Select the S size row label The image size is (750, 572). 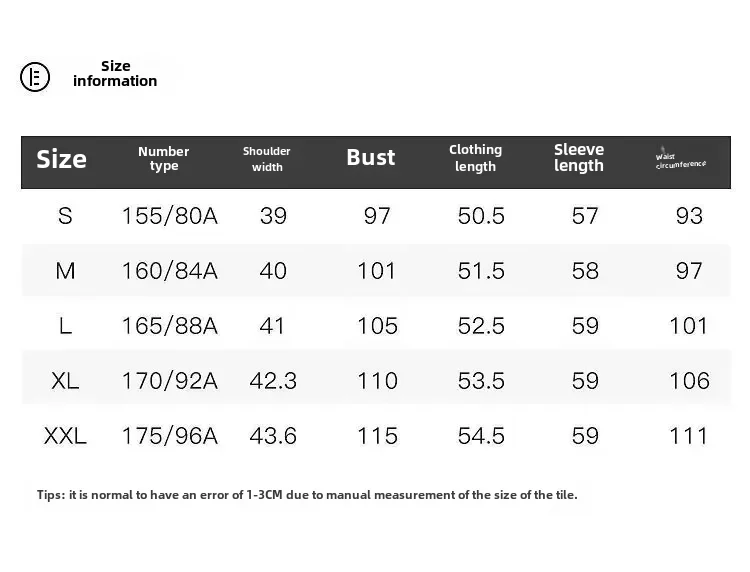pyautogui.click(x=65, y=216)
